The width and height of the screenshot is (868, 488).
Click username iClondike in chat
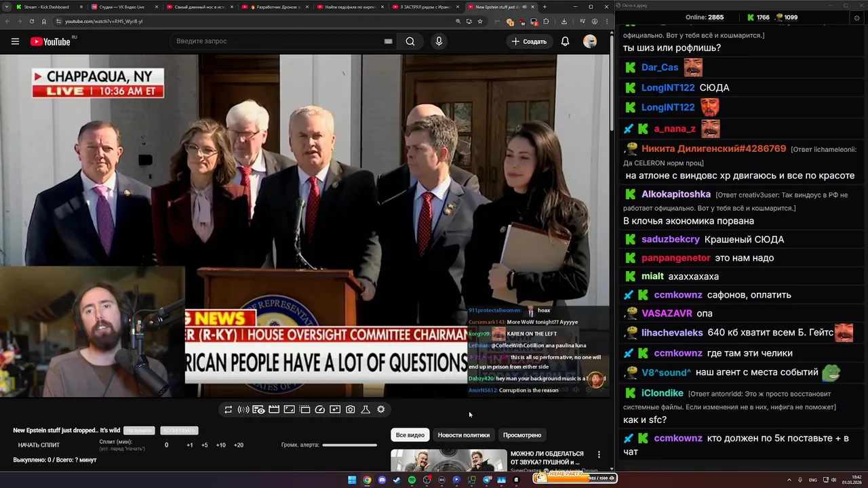663,393
